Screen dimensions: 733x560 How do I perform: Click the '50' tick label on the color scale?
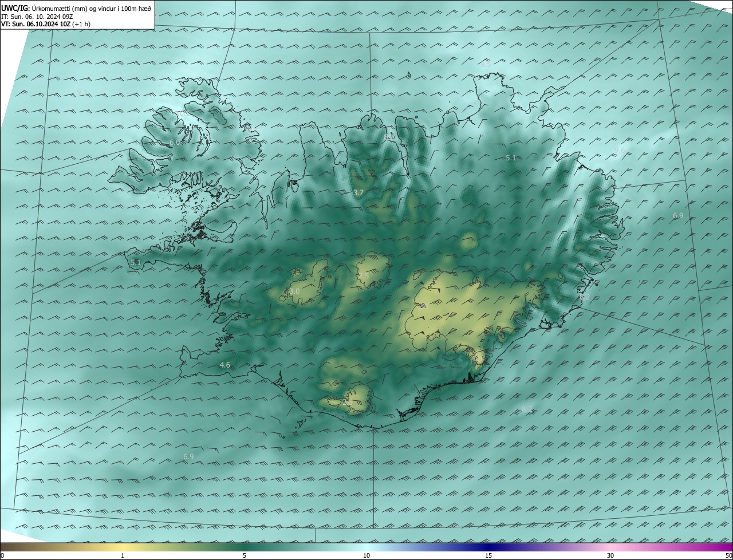click(x=728, y=555)
